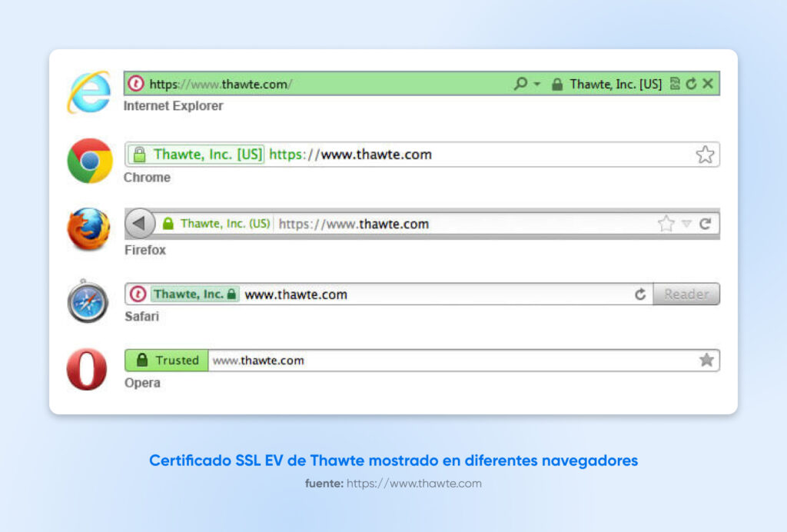Click the Chrome browser logo icon
The image size is (787, 532).
coord(89,161)
